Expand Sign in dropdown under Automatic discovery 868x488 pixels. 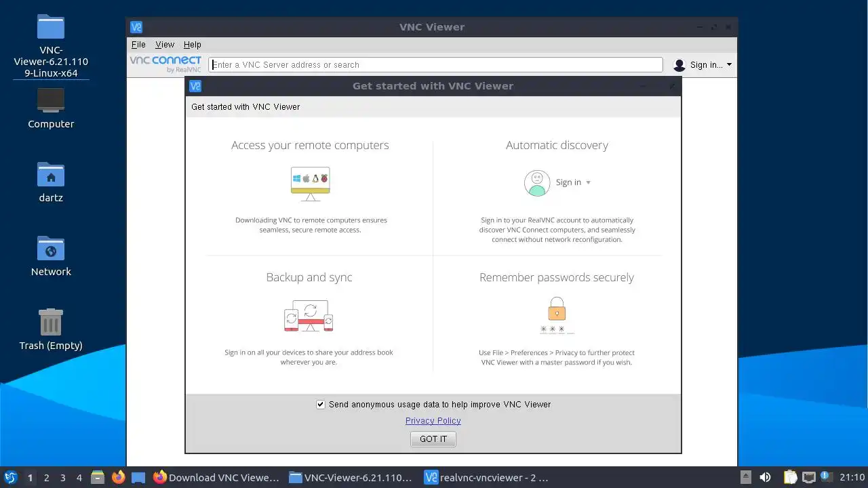tap(574, 182)
